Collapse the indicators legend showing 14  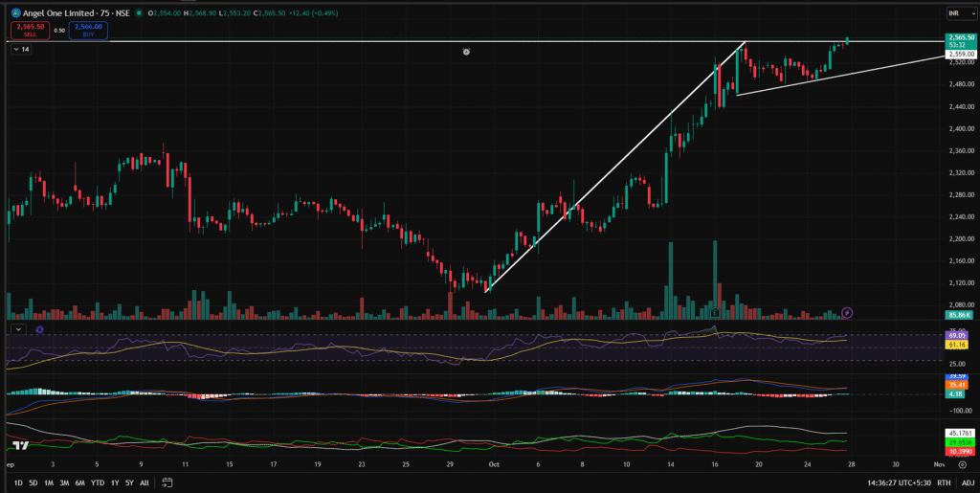tap(22, 48)
